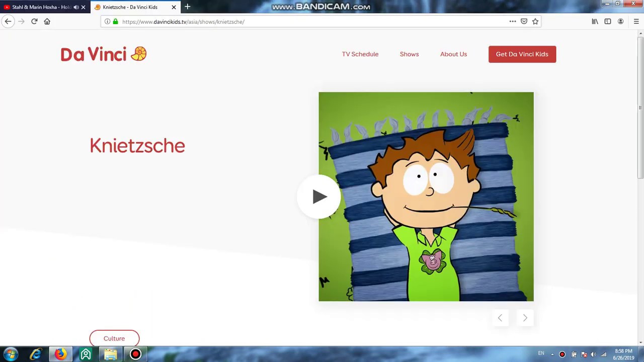This screenshot has width=644, height=362.
Task: Click the page vertical scrollbar thumb
Action: pos(640,107)
